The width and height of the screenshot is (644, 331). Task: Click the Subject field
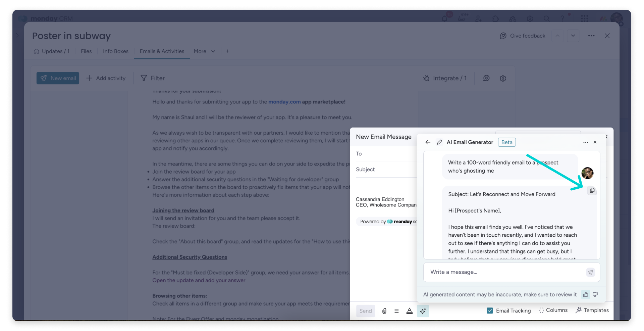pos(386,170)
